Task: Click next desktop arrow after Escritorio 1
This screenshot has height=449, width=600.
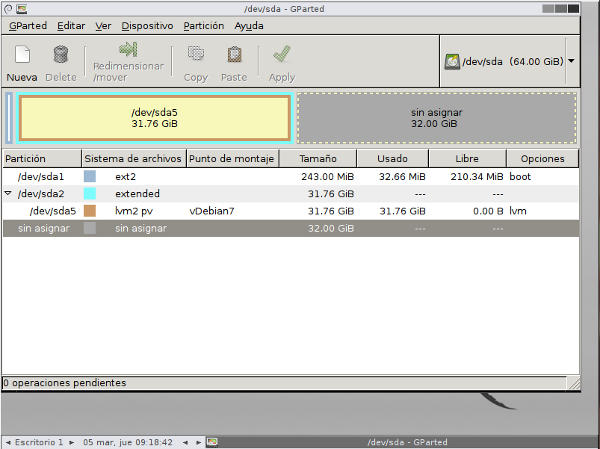Action: (71, 442)
